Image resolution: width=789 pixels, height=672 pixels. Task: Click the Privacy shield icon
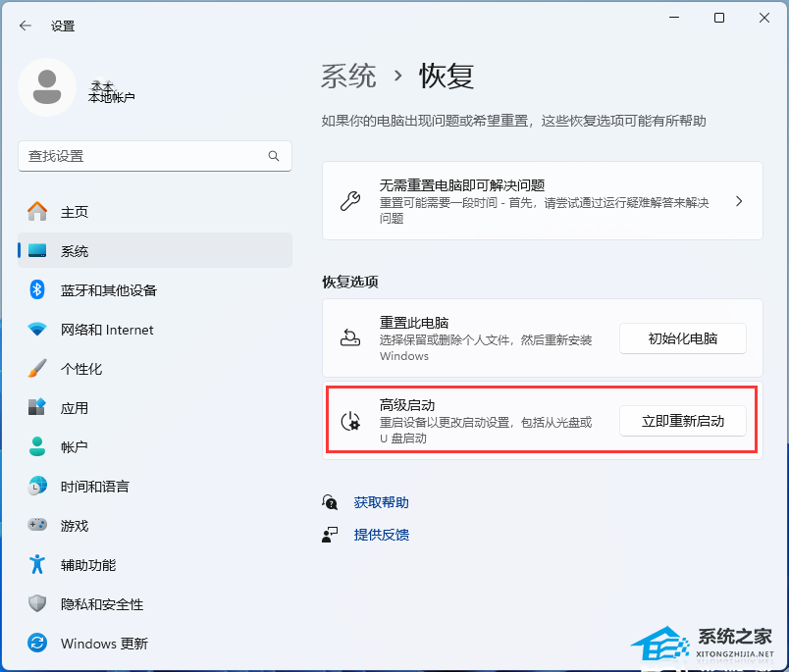coord(37,603)
